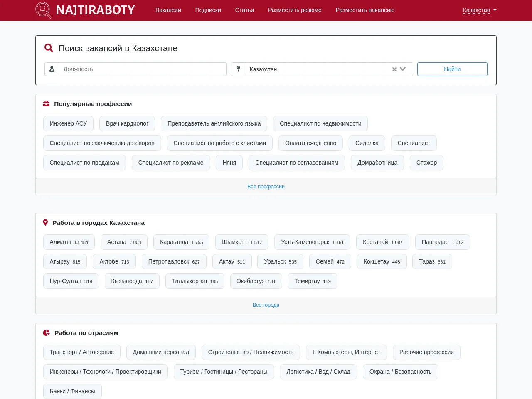Image resolution: width=532 pixels, height=399 pixels.
Task: Click the Найти search button
Action: tap(452, 69)
